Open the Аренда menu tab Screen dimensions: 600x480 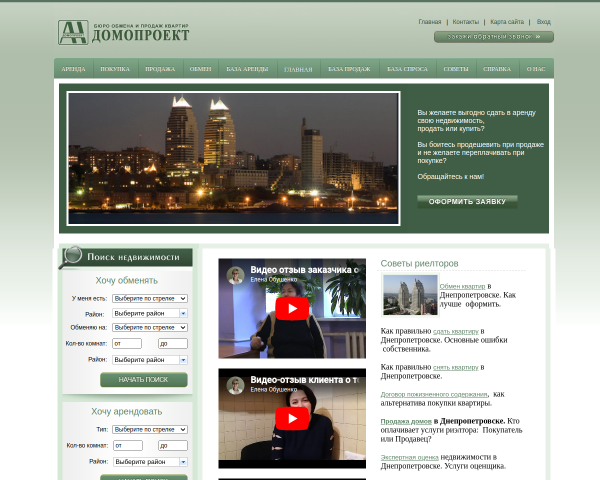73,69
